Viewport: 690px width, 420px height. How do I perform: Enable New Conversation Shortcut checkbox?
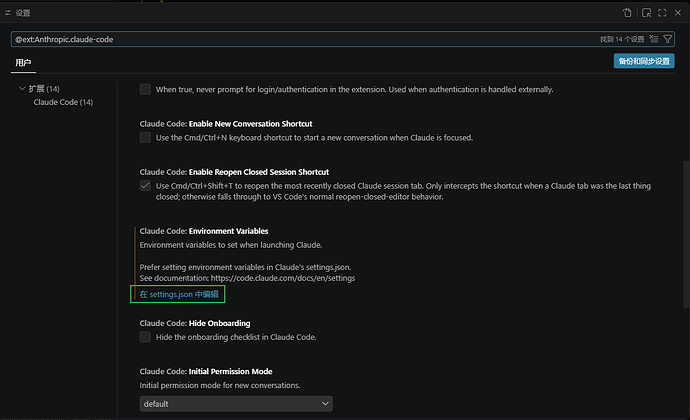[x=145, y=137]
